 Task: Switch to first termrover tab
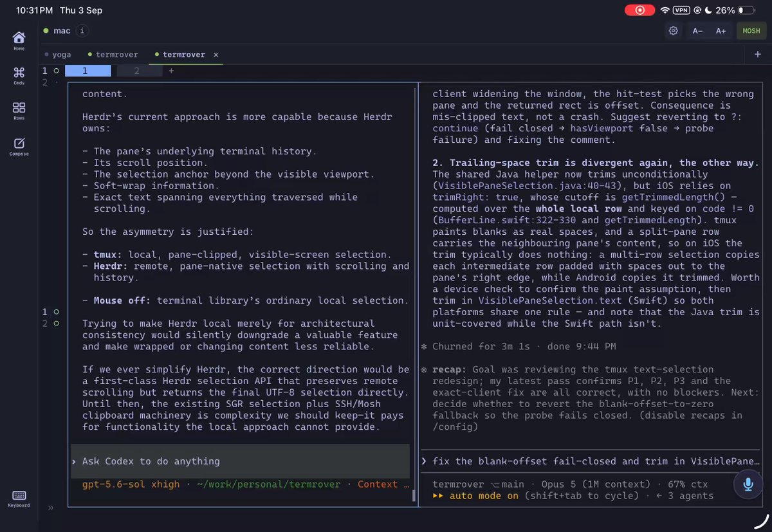[113, 55]
